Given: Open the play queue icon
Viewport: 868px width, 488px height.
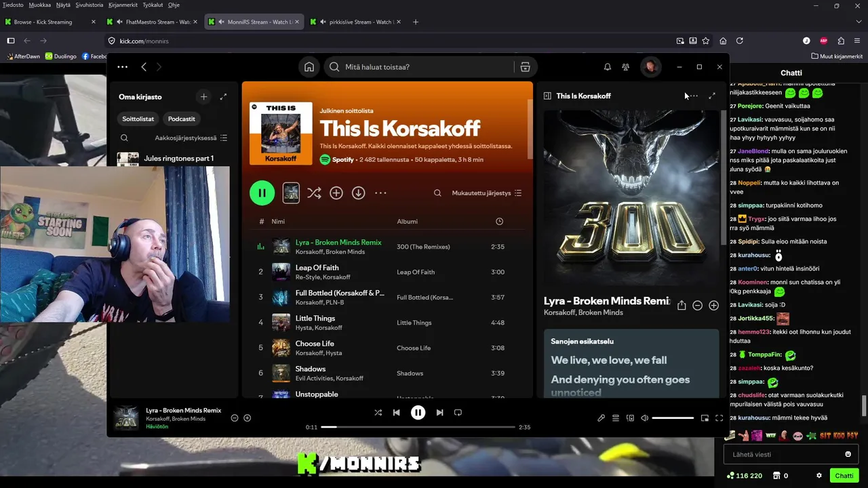Looking at the screenshot, I should pos(616,418).
